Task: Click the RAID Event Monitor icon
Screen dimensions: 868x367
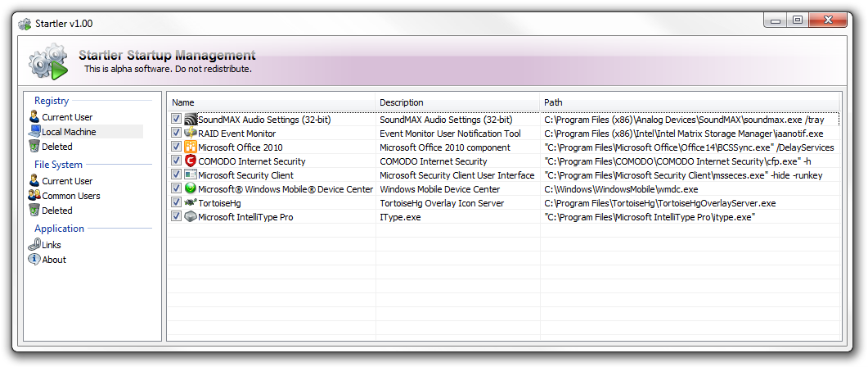Action: [191, 134]
